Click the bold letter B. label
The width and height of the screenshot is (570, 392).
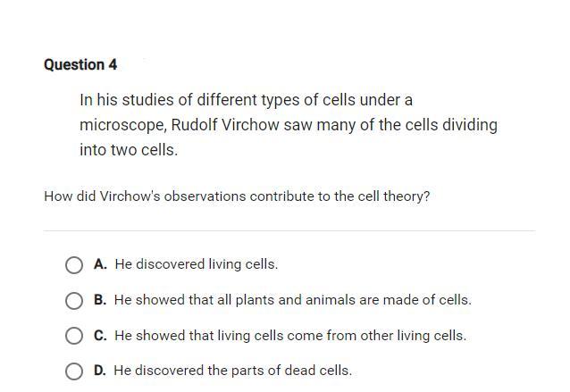coord(100,300)
